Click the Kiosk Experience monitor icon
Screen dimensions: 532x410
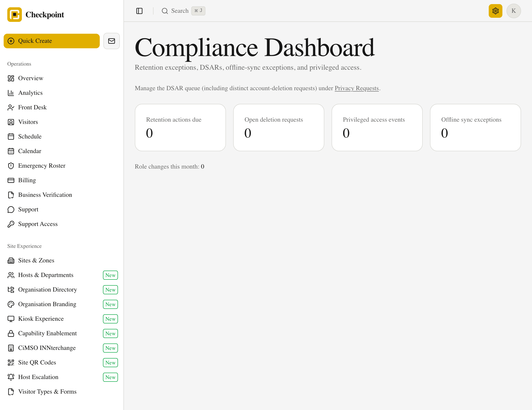coord(11,319)
